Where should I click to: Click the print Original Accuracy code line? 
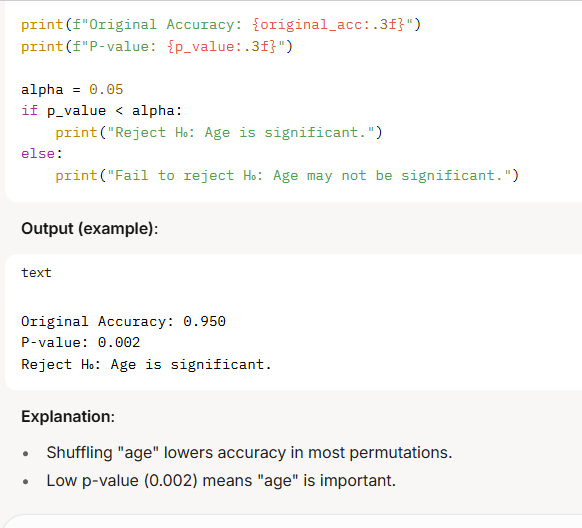(x=221, y=24)
